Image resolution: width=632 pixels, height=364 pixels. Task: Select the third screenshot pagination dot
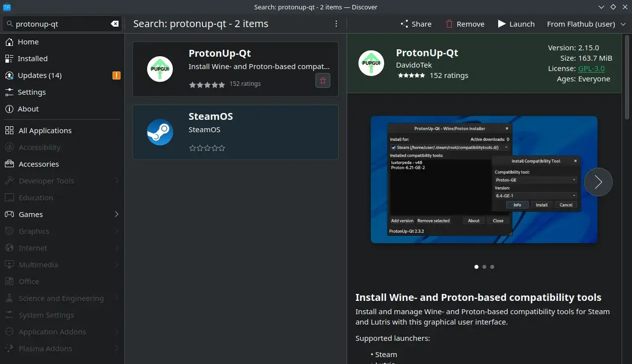pos(492,267)
